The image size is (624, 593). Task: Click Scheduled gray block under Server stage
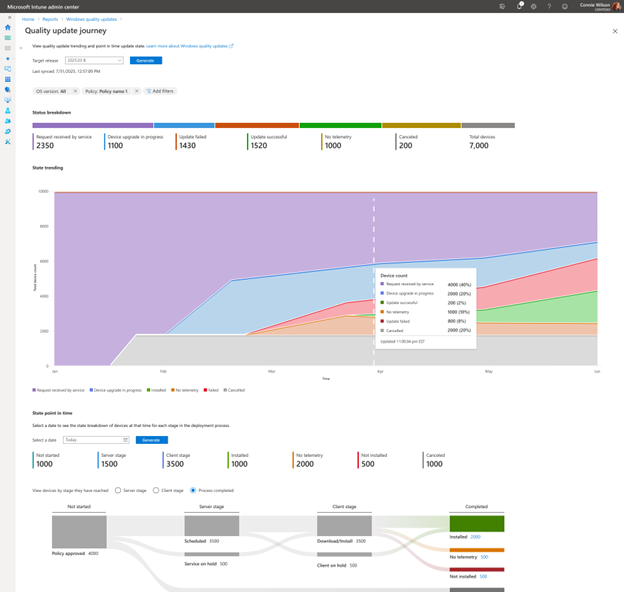(212, 525)
